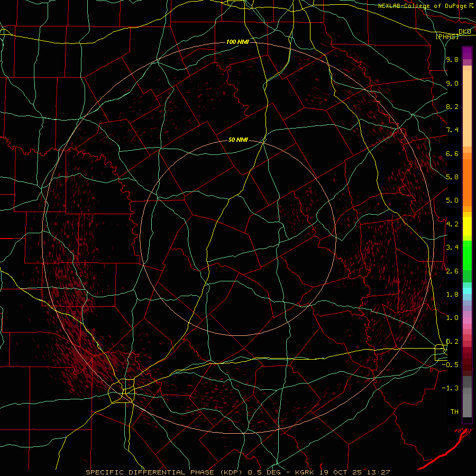Click the -1.3 scale value
The image size is (476, 476).
(x=450, y=388)
